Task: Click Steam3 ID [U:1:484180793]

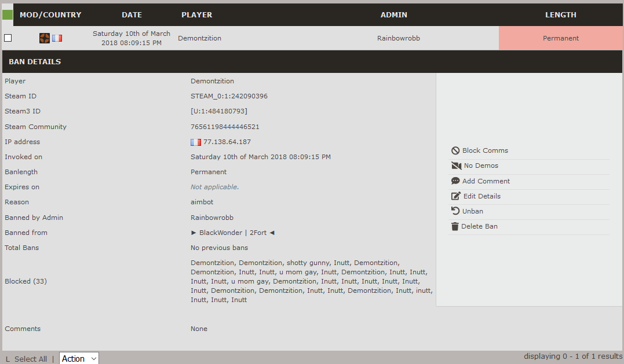Action: [219, 111]
